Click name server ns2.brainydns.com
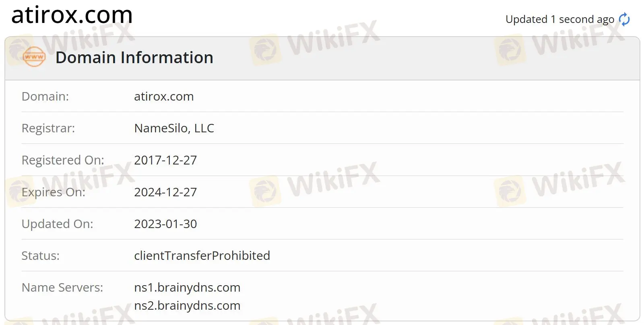This screenshot has height=325, width=644. coord(187,306)
